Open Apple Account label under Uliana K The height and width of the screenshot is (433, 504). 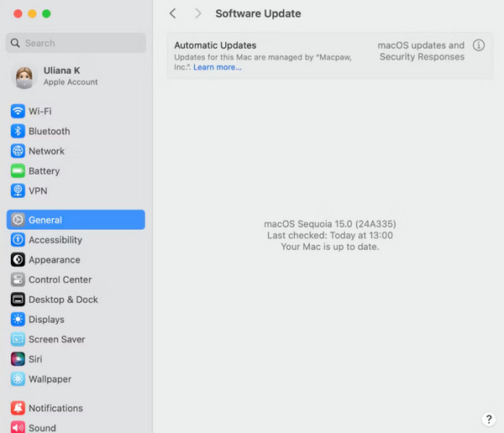(x=71, y=82)
